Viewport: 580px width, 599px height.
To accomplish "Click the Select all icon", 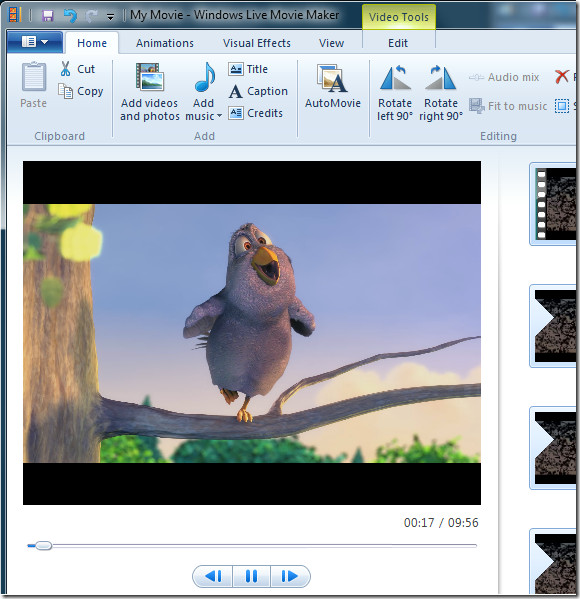I will 561,106.
